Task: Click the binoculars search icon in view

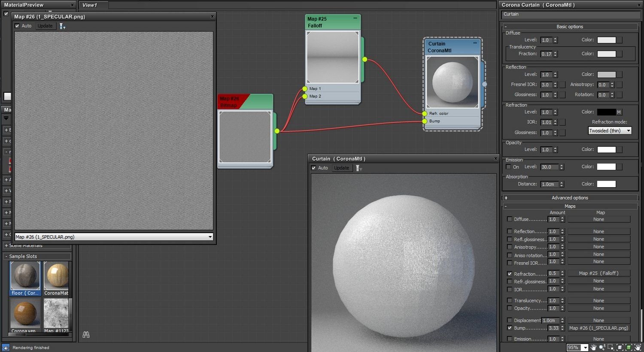Action: 86,334
